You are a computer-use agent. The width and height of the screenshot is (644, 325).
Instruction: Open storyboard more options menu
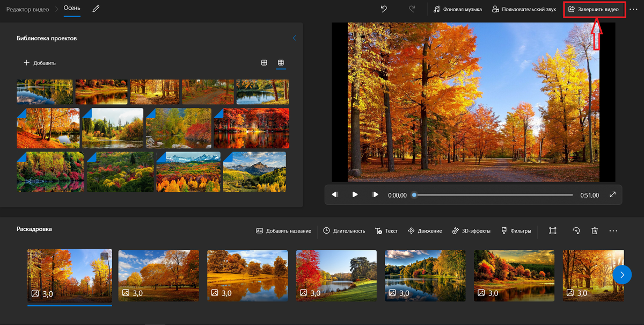coord(613,230)
